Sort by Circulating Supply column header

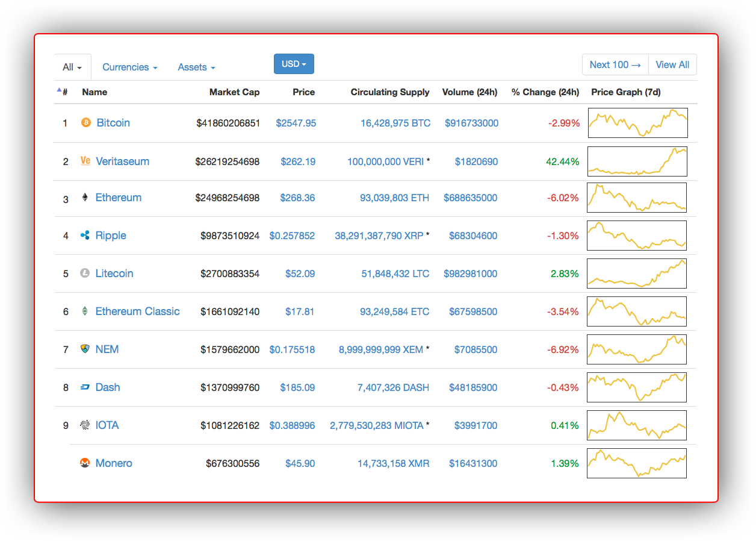tap(390, 92)
